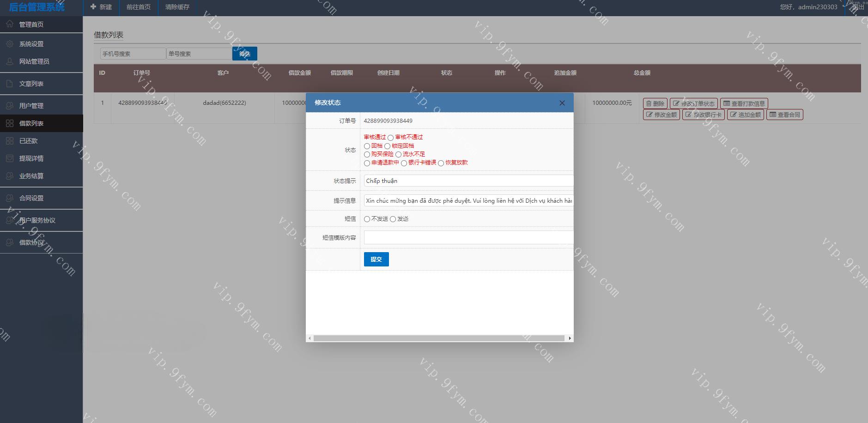Click the plus icon next to 新建
Viewport: 868px width, 423px height.
pyautogui.click(x=93, y=7)
